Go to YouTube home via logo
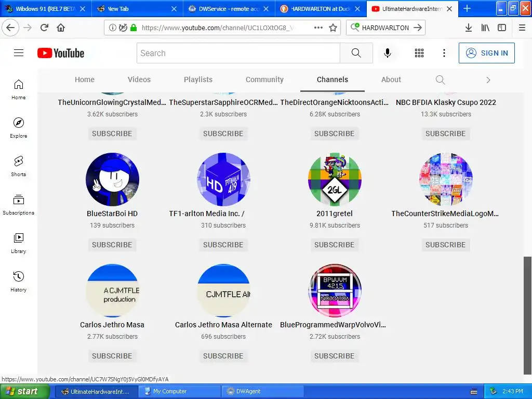532x399 pixels. (x=61, y=53)
